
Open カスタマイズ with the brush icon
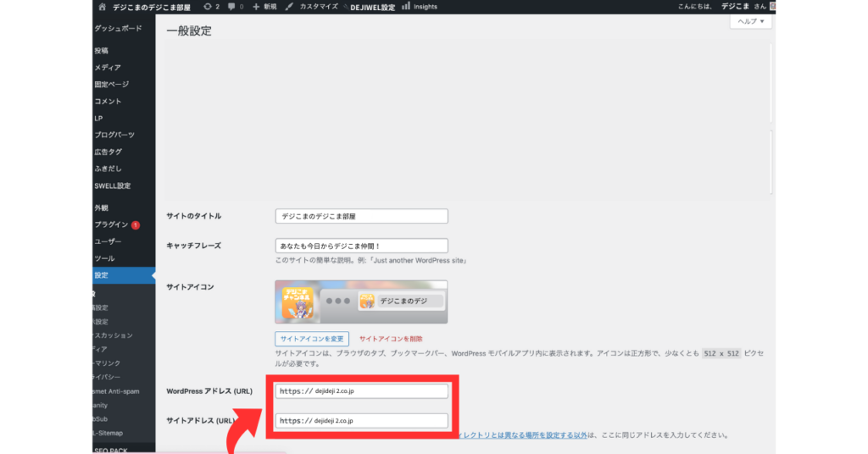tap(291, 7)
